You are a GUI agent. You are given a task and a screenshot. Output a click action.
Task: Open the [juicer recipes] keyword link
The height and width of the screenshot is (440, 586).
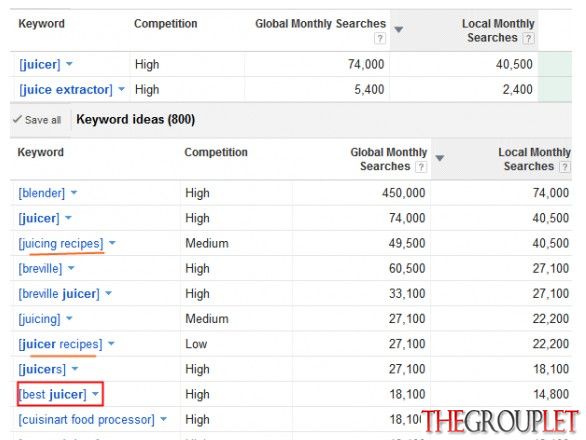point(61,344)
